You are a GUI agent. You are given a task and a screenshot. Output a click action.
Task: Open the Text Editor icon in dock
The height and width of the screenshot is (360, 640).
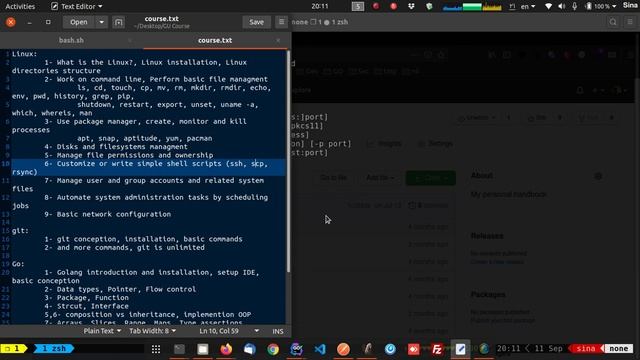(x=460, y=349)
